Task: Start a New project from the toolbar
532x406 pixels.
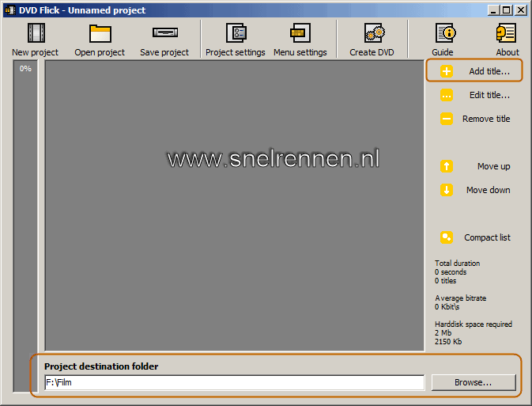Action: 36,40
